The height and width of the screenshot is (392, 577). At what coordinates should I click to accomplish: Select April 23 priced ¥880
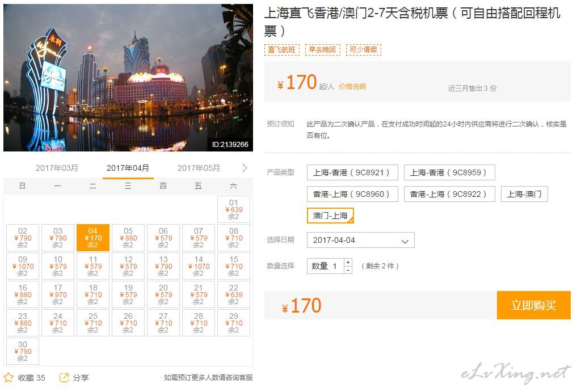tap(23, 323)
